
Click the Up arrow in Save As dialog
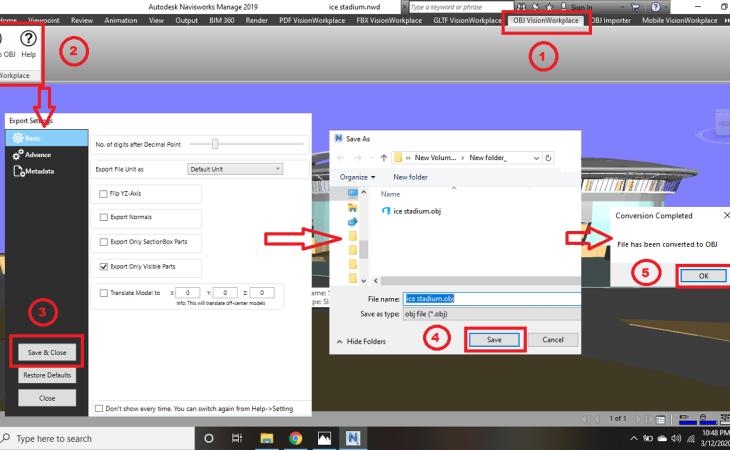coord(384,158)
